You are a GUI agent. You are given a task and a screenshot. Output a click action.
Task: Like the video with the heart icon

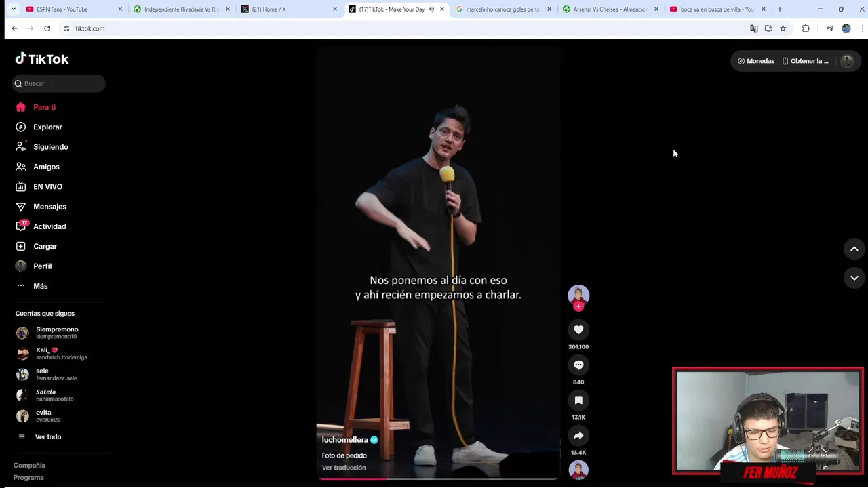[x=578, y=330]
